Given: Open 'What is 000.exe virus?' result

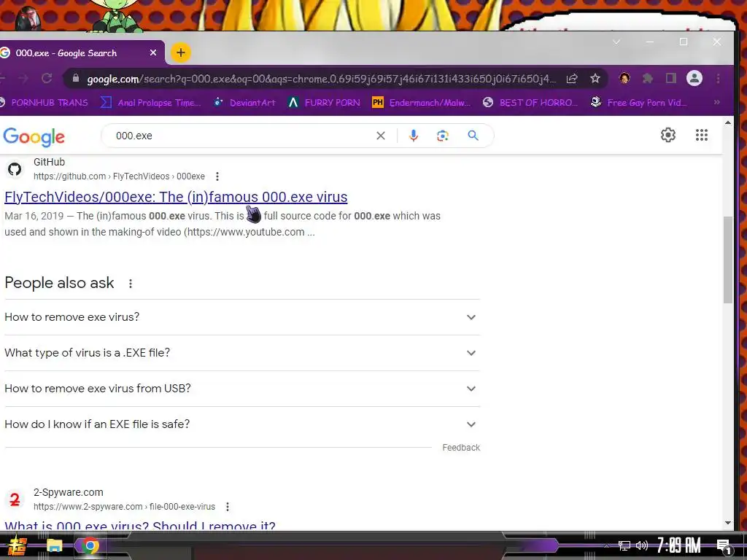Looking at the screenshot, I should [140, 526].
